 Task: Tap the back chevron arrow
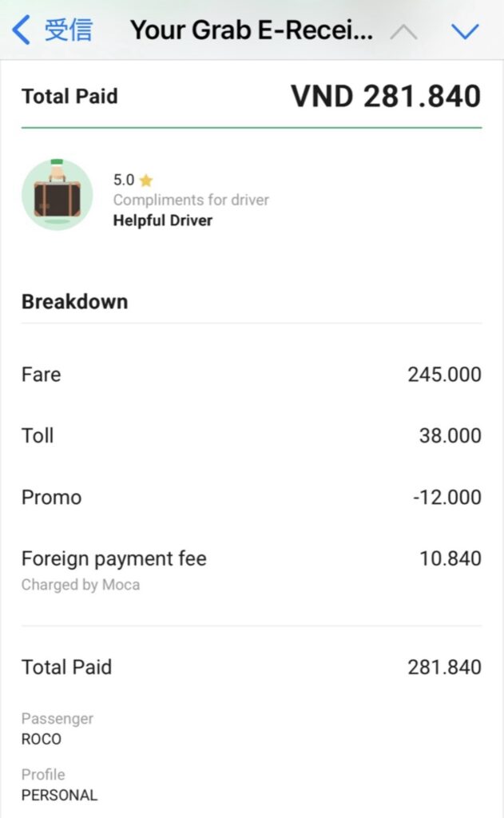pyautogui.click(x=22, y=31)
